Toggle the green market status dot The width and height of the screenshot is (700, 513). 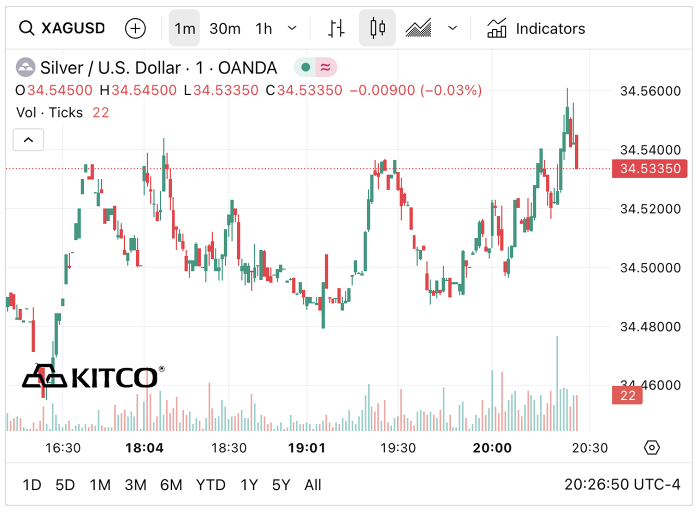point(305,67)
